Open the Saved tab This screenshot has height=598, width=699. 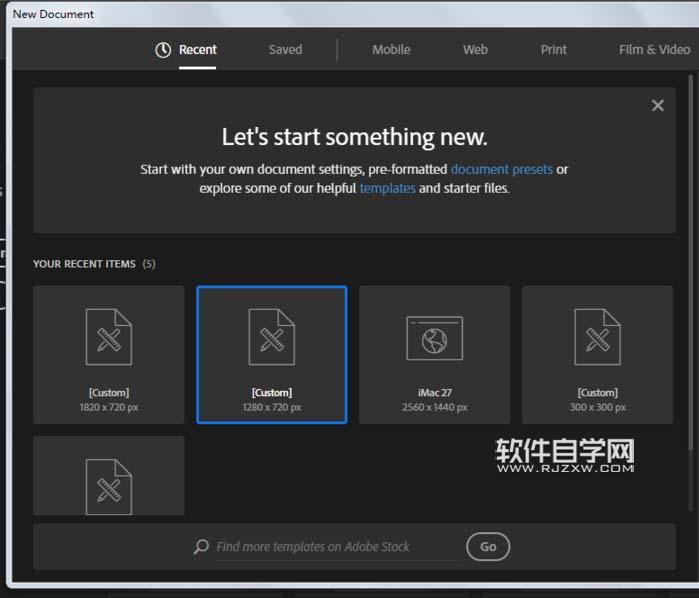click(285, 49)
